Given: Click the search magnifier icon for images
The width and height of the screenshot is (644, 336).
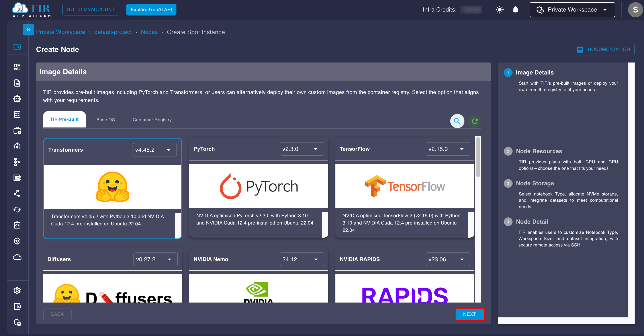Looking at the screenshot, I should 457,121.
